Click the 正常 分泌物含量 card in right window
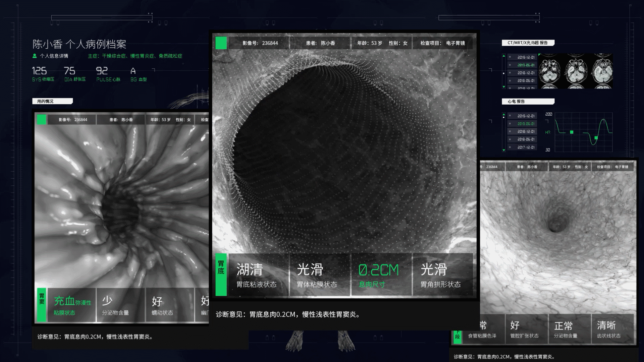Image resolution: width=644 pixels, height=362 pixels. point(570,329)
